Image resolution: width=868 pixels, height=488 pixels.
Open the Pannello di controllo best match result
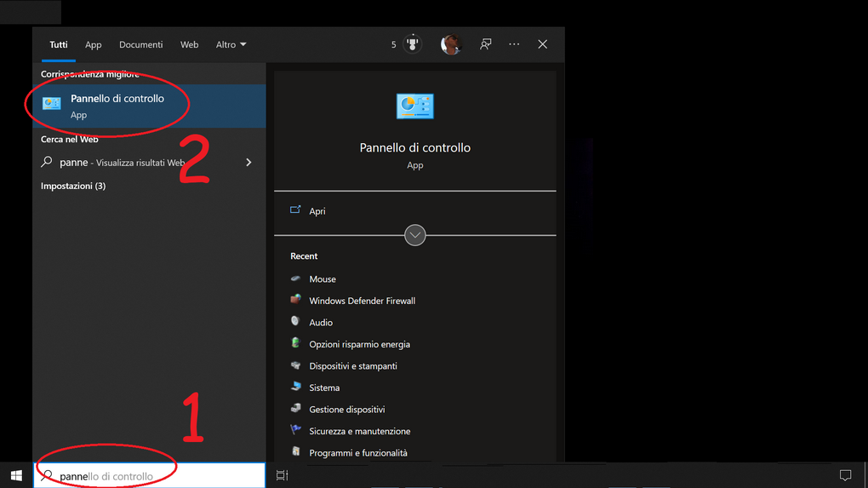tap(149, 106)
